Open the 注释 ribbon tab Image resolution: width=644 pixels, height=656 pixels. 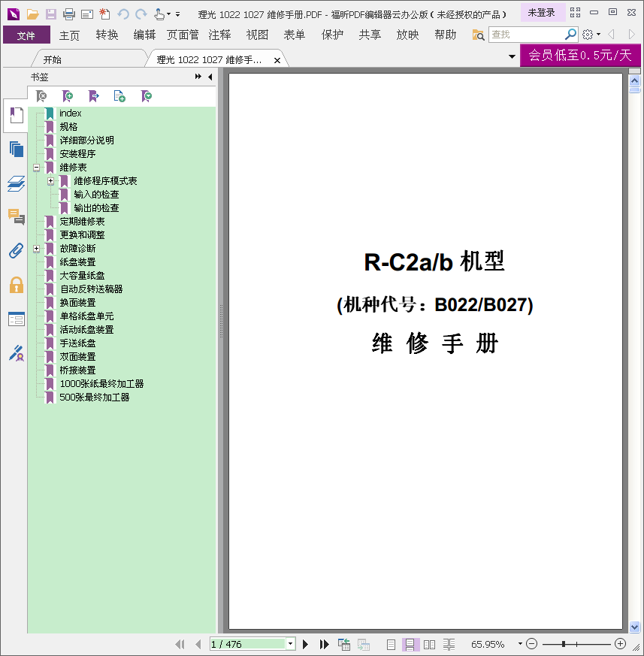[x=219, y=35]
